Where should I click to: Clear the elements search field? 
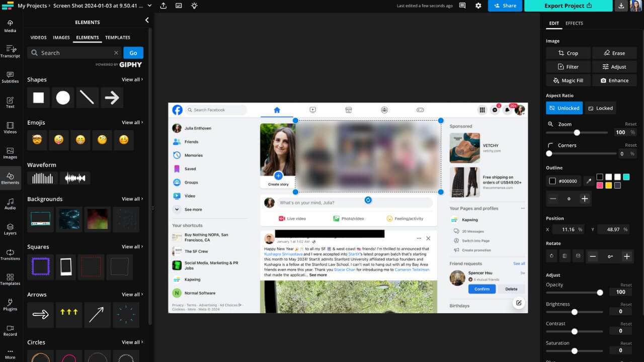(116, 53)
